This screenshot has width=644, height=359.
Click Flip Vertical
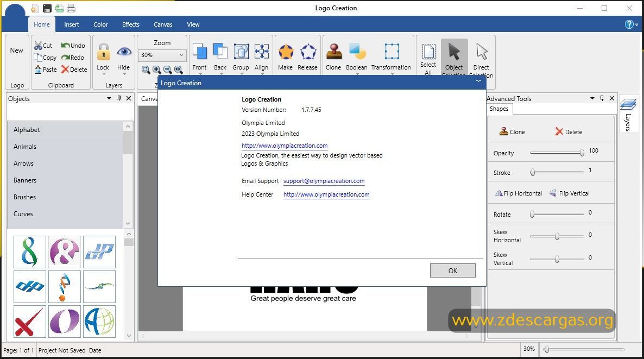click(569, 193)
